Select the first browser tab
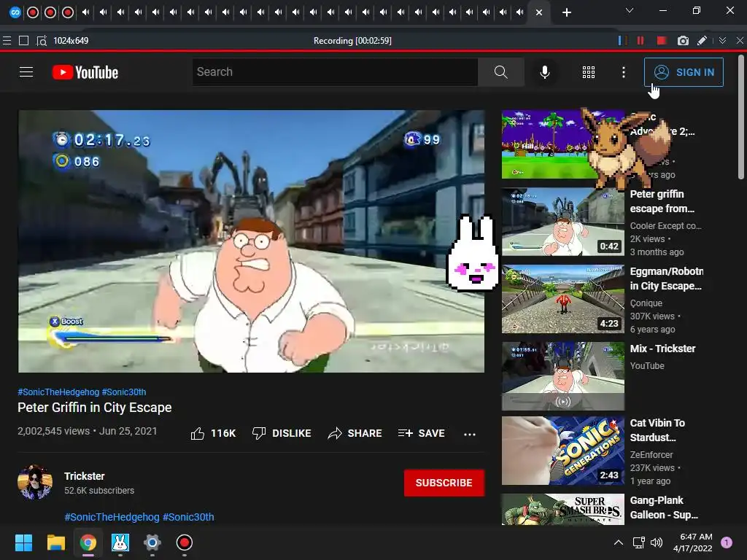 pos(15,12)
